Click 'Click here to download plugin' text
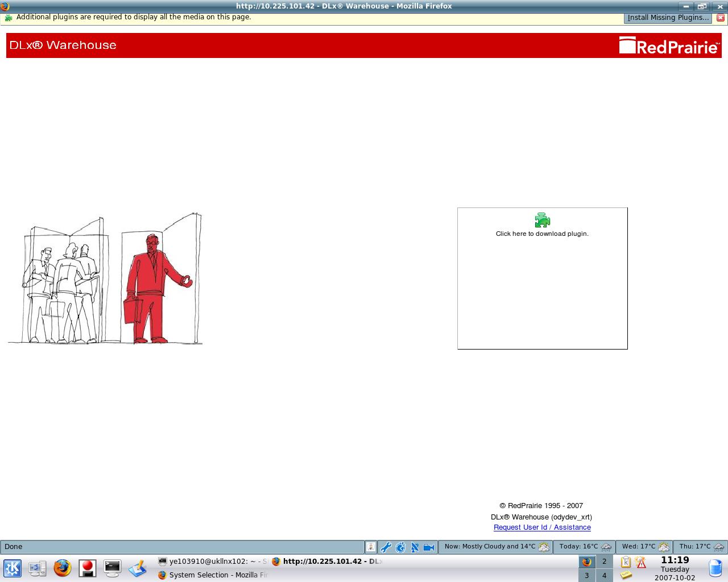This screenshot has height=582, width=728. (542, 234)
